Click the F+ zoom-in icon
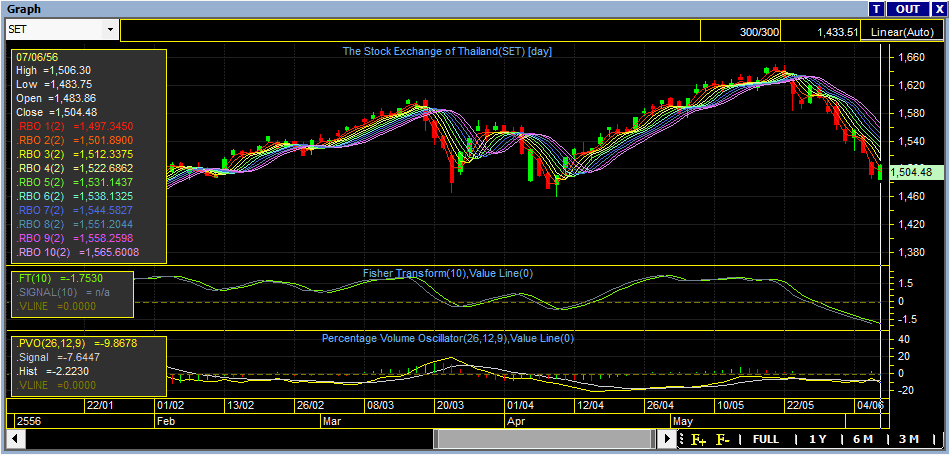 coord(699,439)
